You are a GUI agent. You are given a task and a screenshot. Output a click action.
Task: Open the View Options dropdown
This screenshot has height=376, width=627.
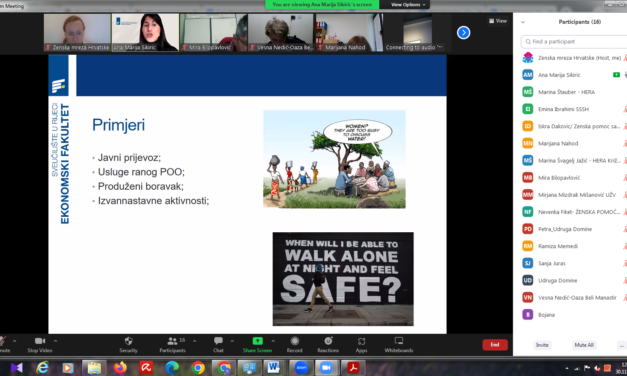pos(407,4)
